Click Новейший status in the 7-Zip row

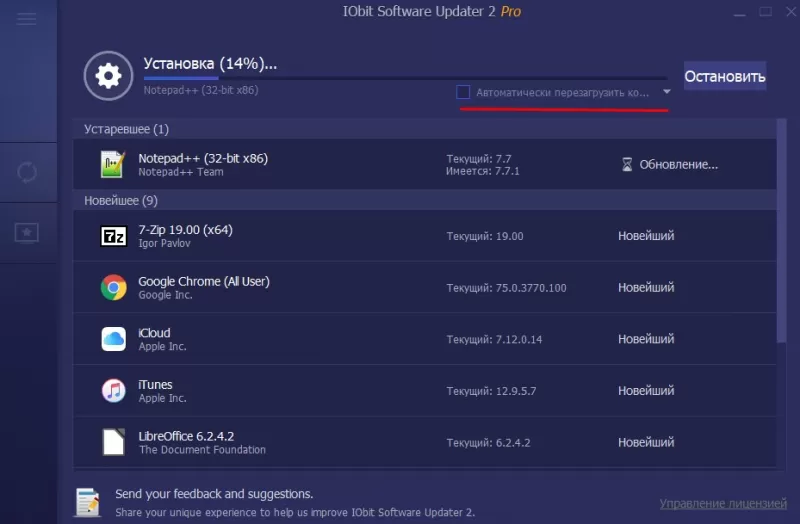coord(646,236)
